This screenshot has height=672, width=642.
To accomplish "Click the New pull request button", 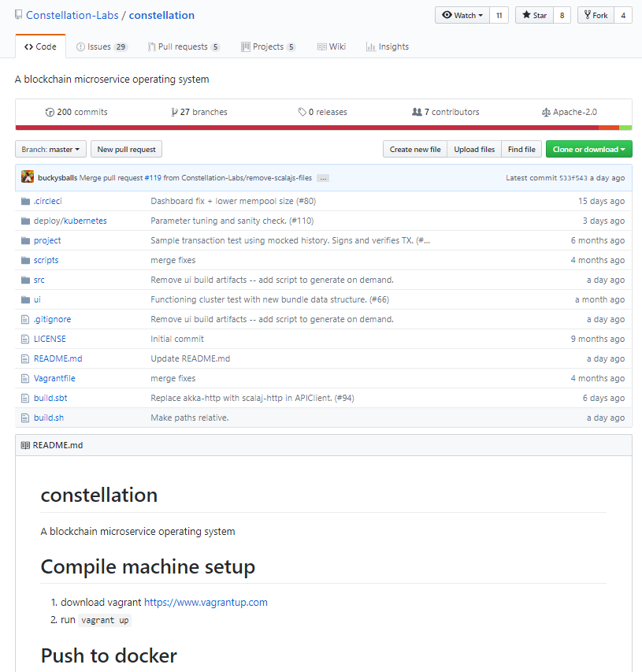I will tap(126, 149).
